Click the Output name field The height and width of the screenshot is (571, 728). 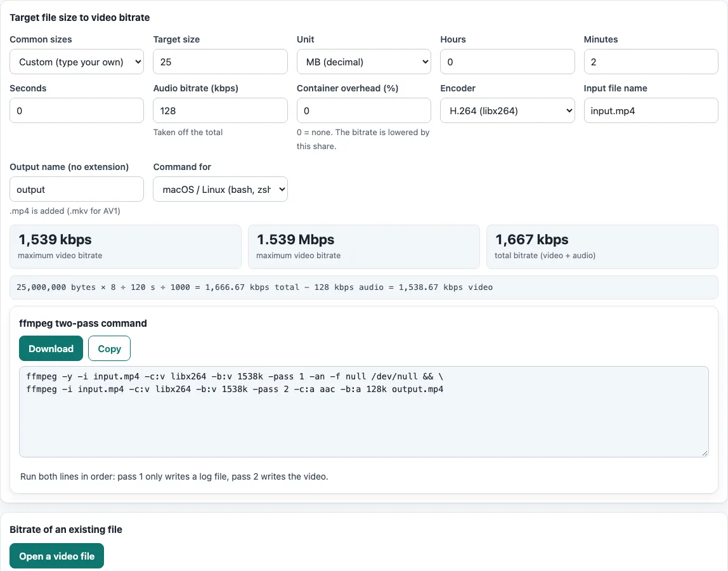(77, 189)
